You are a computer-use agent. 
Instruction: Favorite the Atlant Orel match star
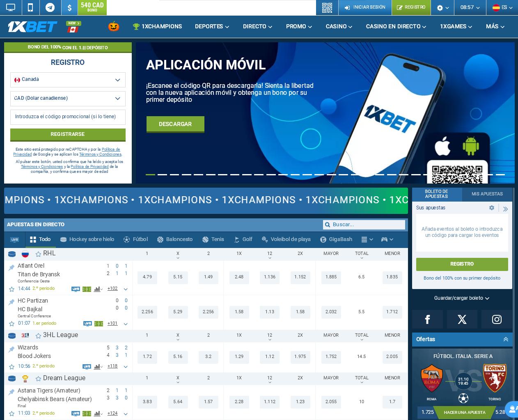[x=11, y=289]
